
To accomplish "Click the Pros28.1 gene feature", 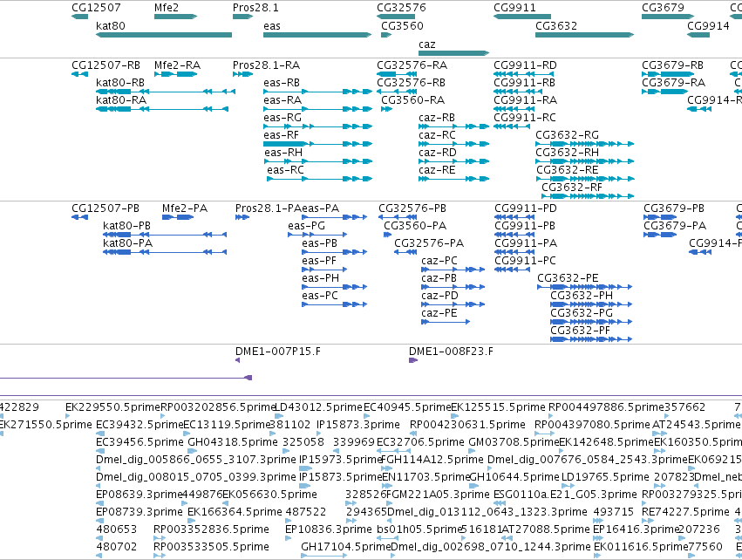I will [242, 17].
